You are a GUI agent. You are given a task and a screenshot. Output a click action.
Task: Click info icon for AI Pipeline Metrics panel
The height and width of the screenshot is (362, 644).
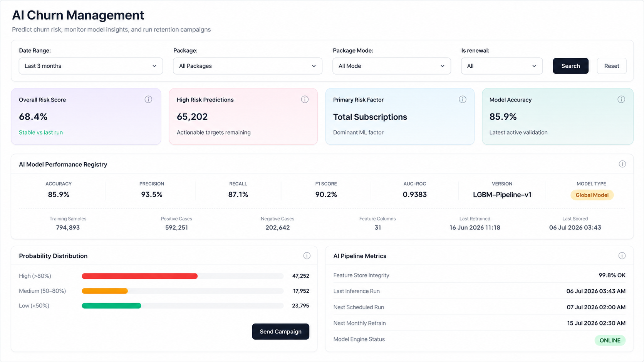tap(622, 256)
